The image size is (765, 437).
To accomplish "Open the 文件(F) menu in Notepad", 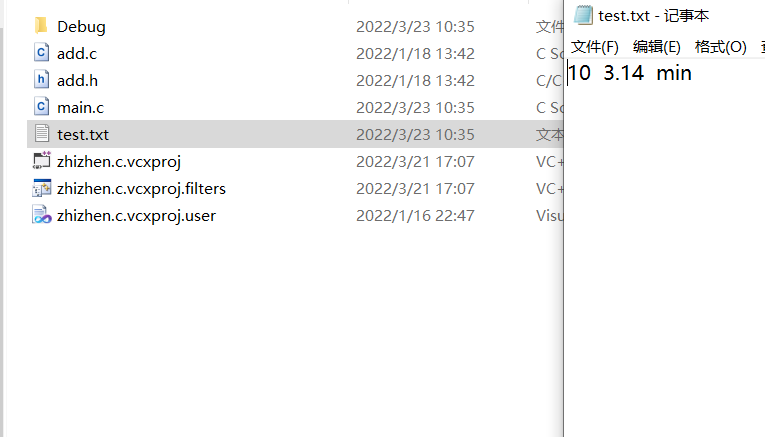I will [594, 47].
